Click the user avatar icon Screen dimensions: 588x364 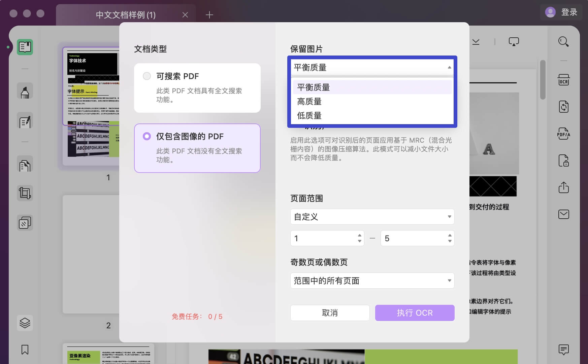550,12
